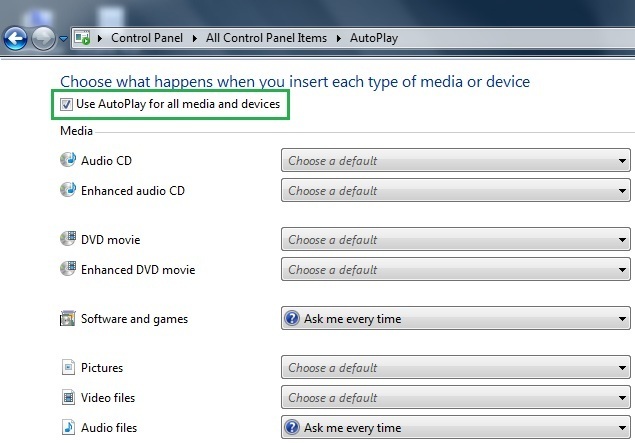
Task: Click the Enhanced DVD movie icon
Action: point(68,269)
